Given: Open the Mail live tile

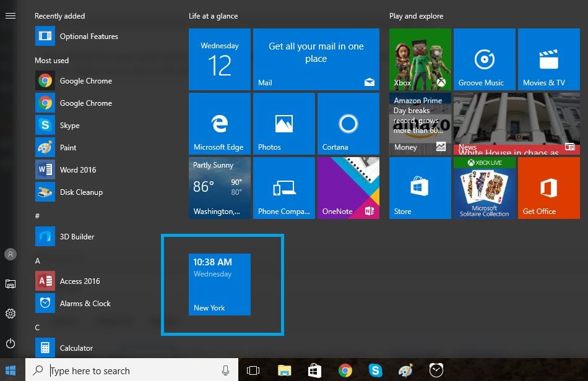Looking at the screenshot, I should (x=316, y=59).
